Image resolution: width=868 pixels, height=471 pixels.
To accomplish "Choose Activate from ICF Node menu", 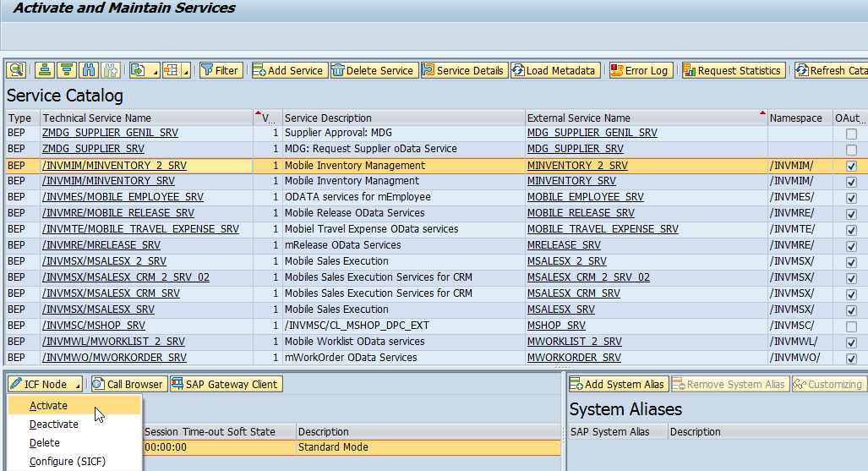I will click(49, 406).
